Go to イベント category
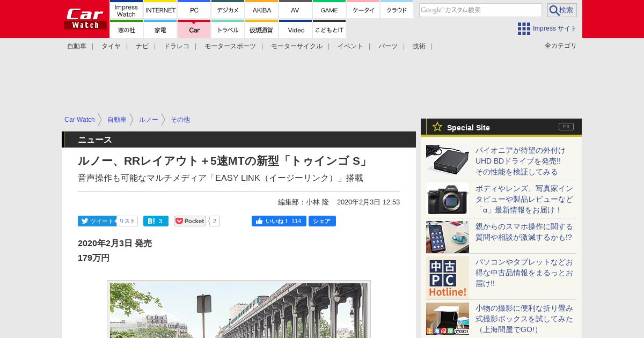 [350, 46]
